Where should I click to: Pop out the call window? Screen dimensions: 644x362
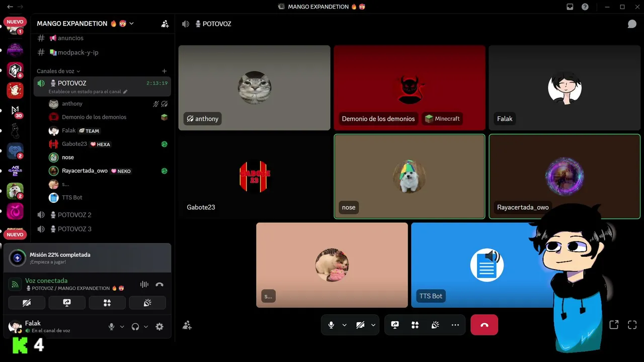click(x=614, y=325)
